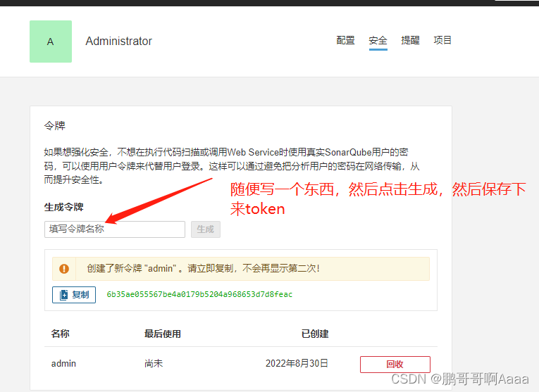Click the orange warning alert icon

64,269
